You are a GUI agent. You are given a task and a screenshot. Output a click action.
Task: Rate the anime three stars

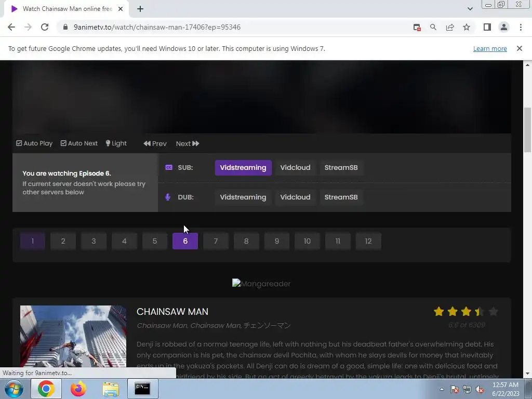466,312
